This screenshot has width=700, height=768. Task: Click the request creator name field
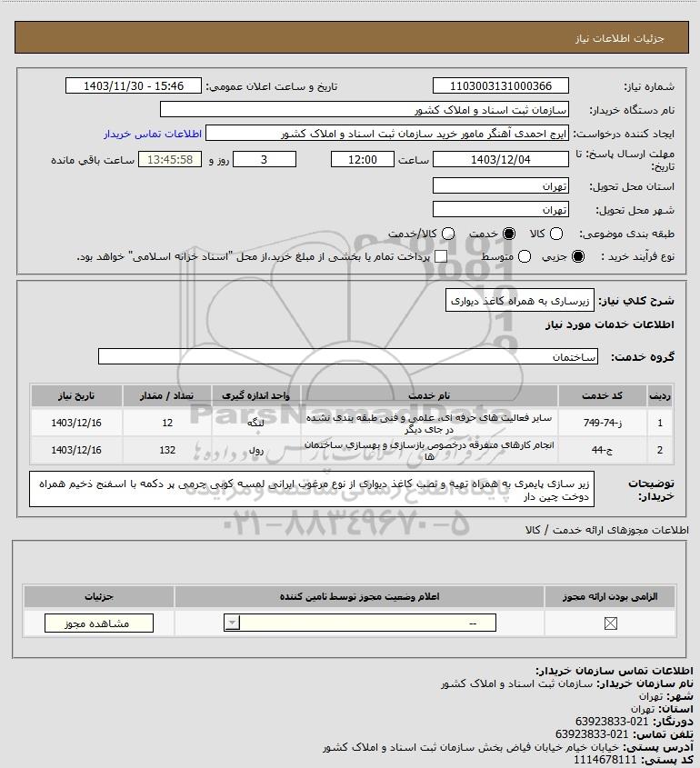pyautogui.click(x=387, y=134)
